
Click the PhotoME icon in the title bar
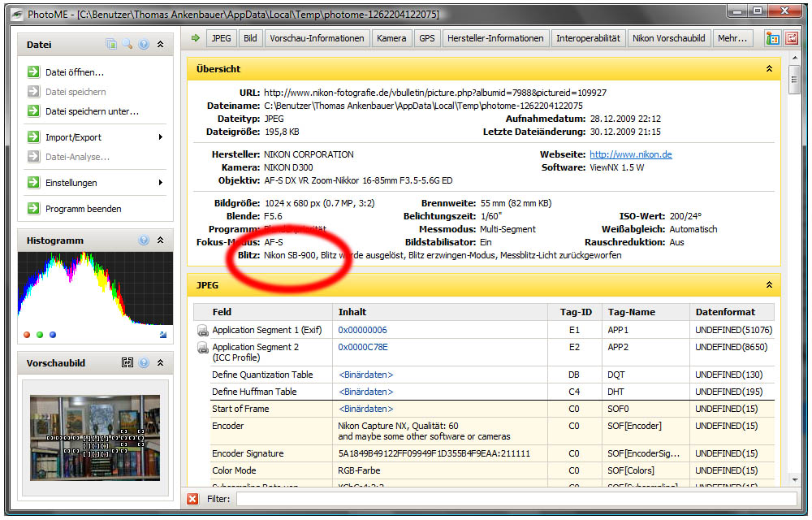point(18,15)
